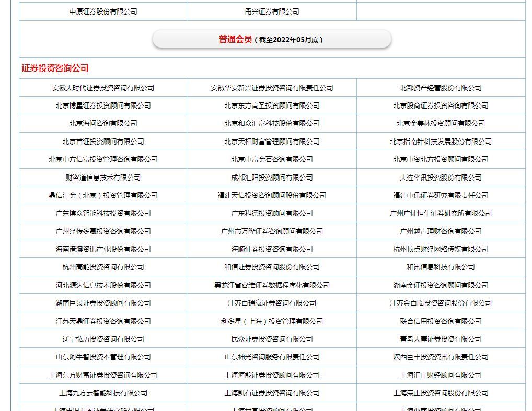Select 湖南金证投资咨询顾问有限公司
This screenshot has height=411, width=532.
pyautogui.click(x=441, y=285)
